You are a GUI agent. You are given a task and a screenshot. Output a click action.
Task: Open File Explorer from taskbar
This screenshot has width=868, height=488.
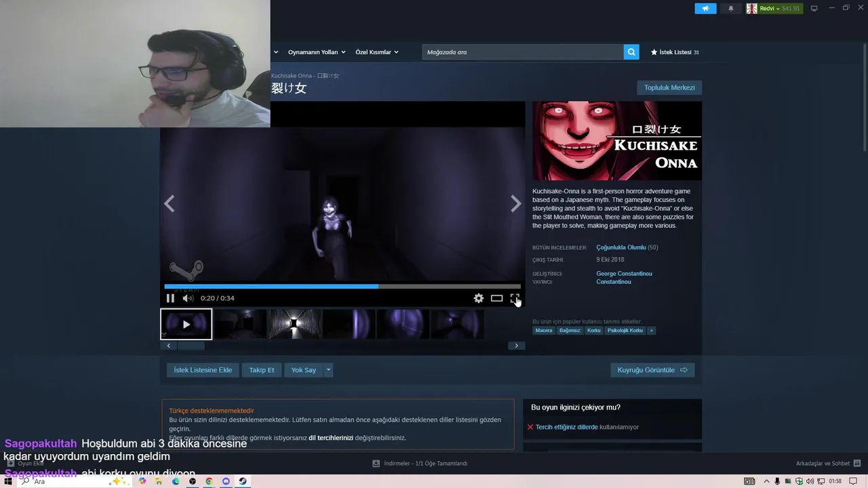pos(159,481)
